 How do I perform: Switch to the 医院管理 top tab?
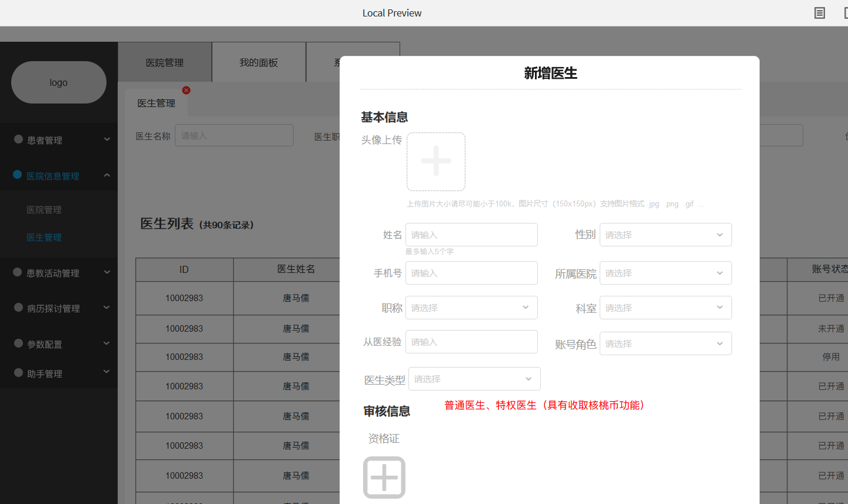(165, 62)
